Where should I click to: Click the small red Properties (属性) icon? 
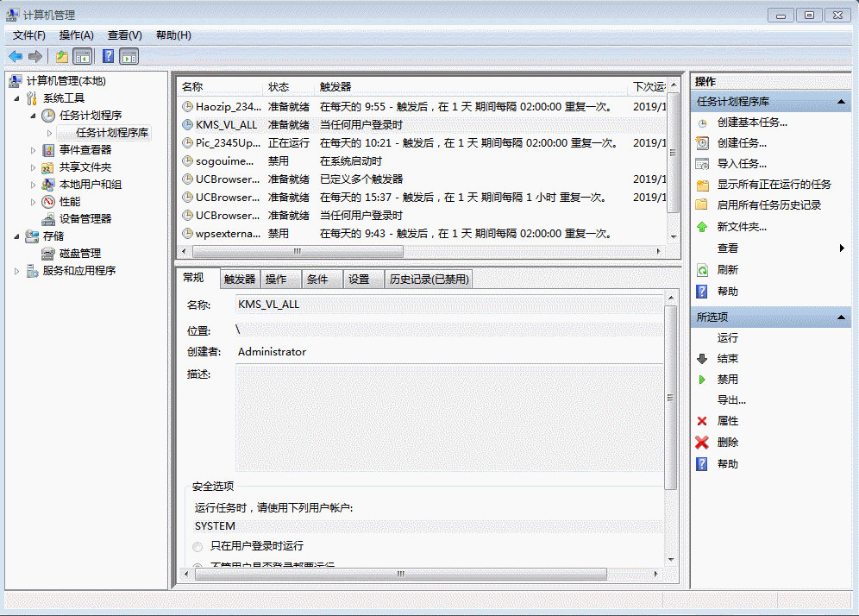click(x=702, y=421)
